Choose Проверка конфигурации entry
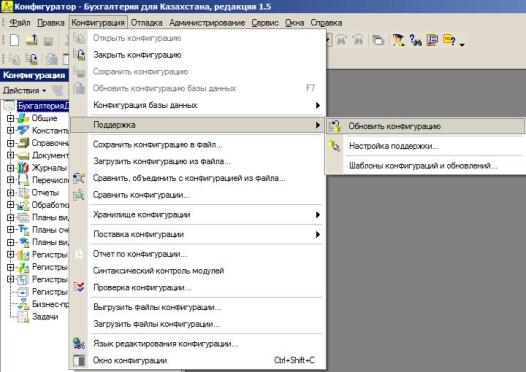The height and width of the screenshot is (372, 526). (198, 287)
